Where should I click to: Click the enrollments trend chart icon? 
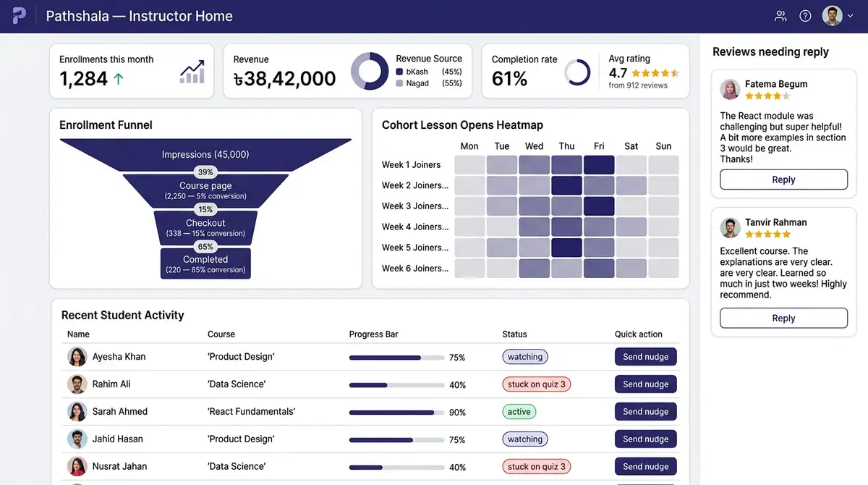[192, 72]
